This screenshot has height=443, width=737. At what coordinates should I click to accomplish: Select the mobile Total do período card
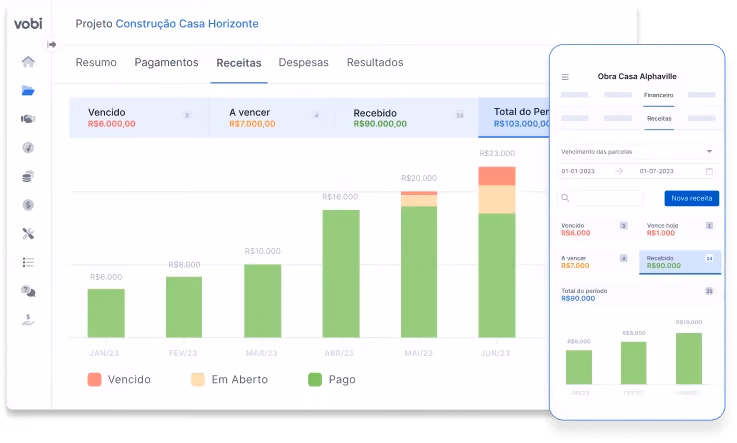coord(637,295)
